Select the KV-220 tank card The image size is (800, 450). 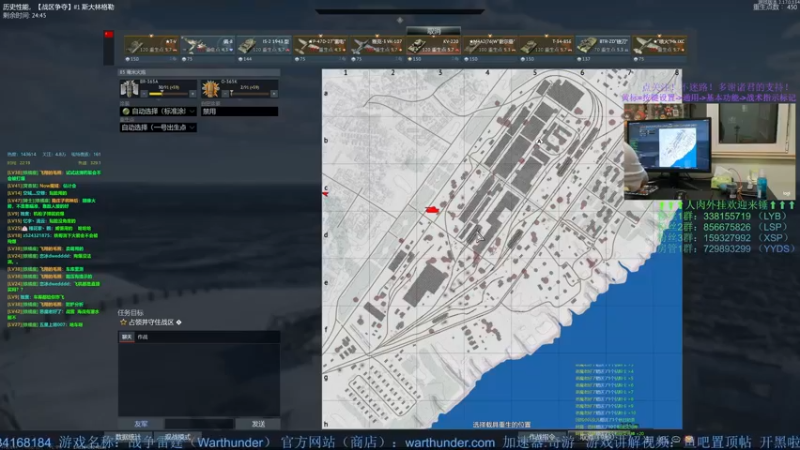click(x=434, y=45)
